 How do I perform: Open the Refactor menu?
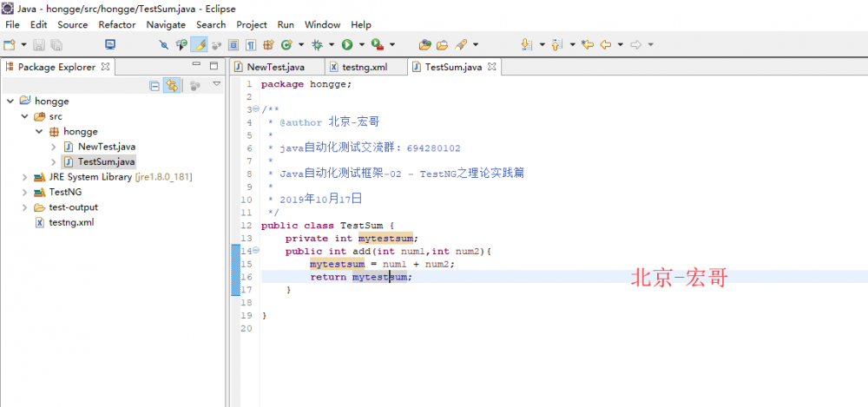pyautogui.click(x=117, y=24)
